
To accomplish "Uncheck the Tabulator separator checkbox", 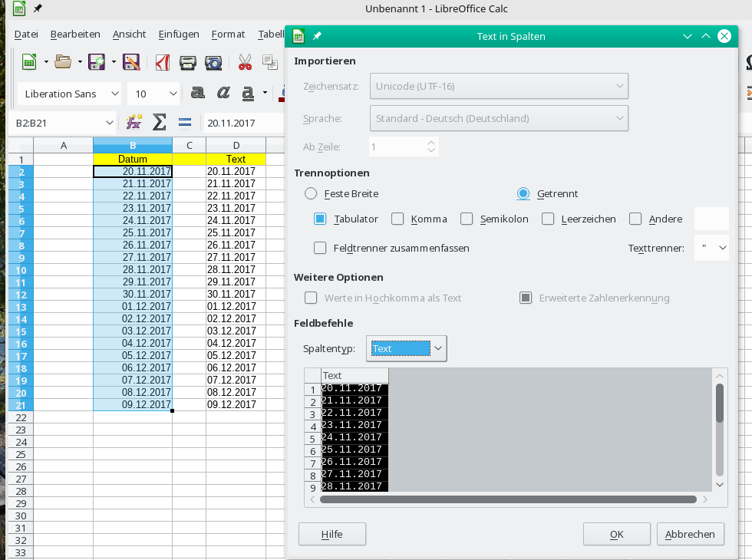I will 321,219.
